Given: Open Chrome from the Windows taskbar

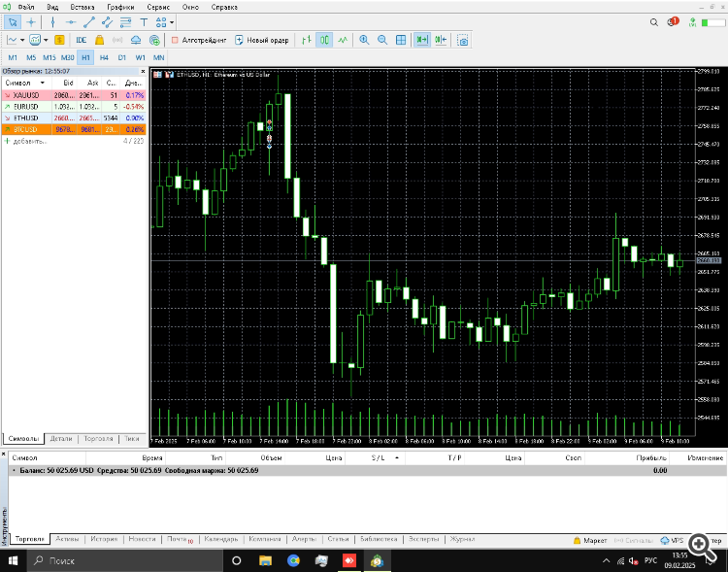Looking at the screenshot, I should (x=293, y=561).
